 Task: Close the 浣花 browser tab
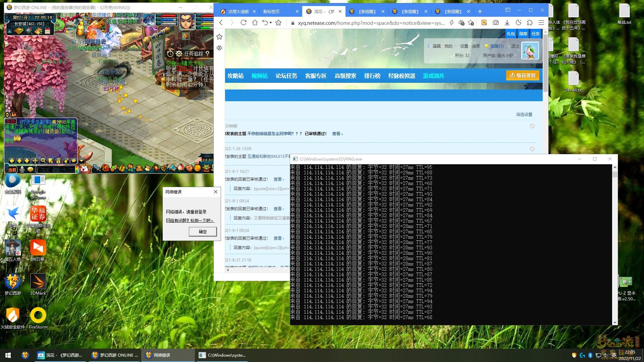click(340, 11)
